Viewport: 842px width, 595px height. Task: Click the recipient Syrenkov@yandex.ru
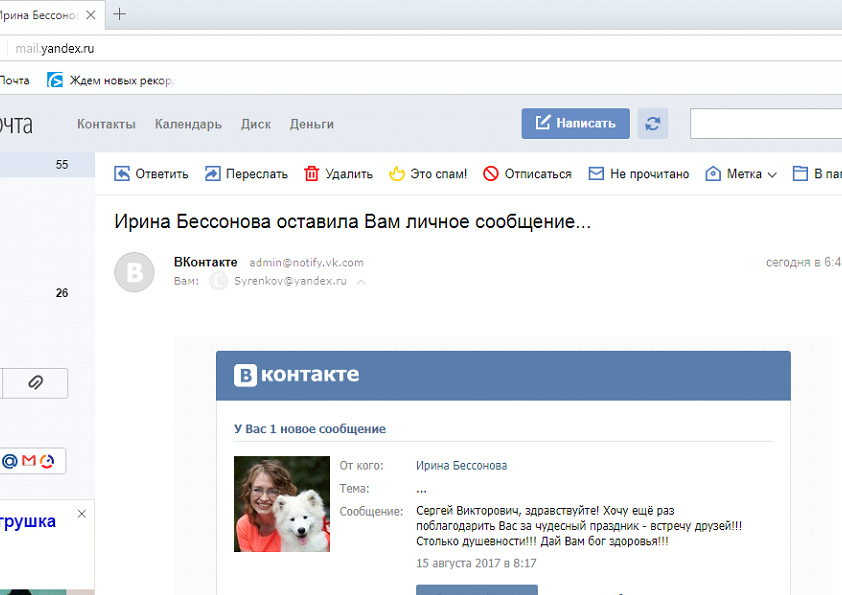(x=290, y=281)
